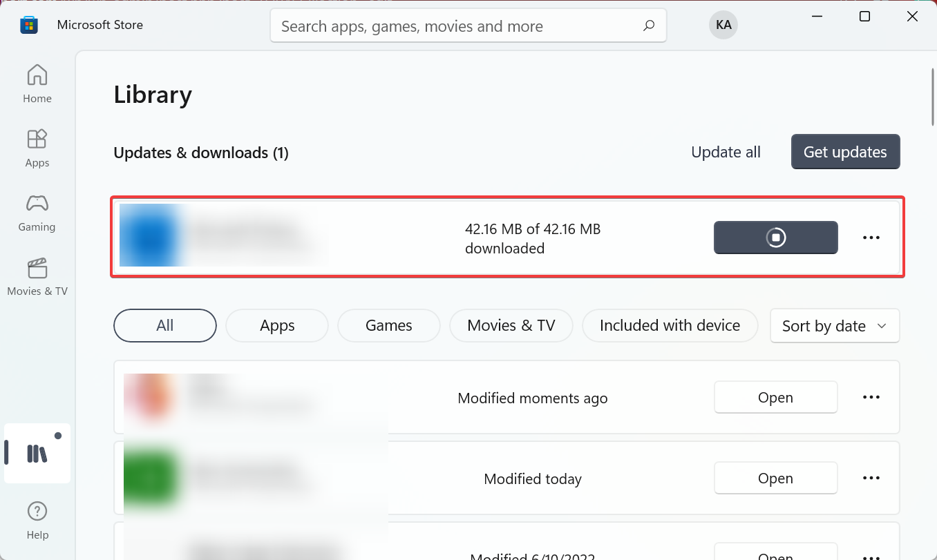Stop the current app download
Viewport: 937px width, 560px height.
[x=775, y=237]
